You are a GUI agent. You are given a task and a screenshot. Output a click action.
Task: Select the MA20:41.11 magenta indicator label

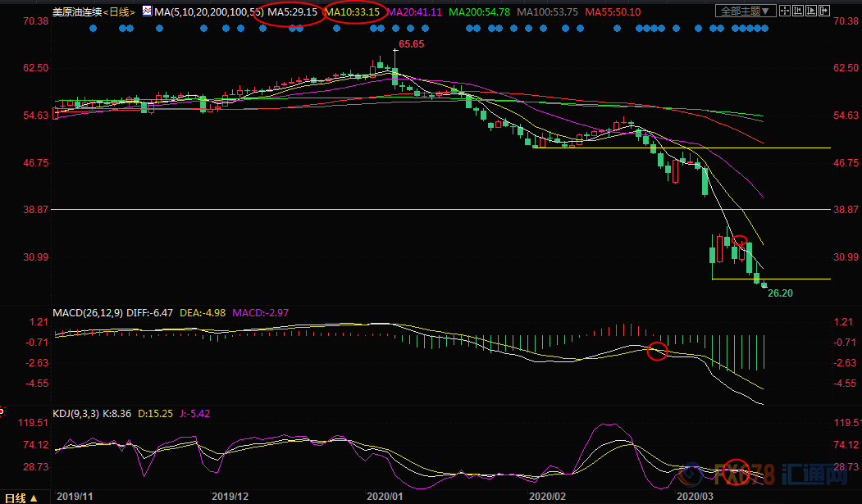point(413,12)
